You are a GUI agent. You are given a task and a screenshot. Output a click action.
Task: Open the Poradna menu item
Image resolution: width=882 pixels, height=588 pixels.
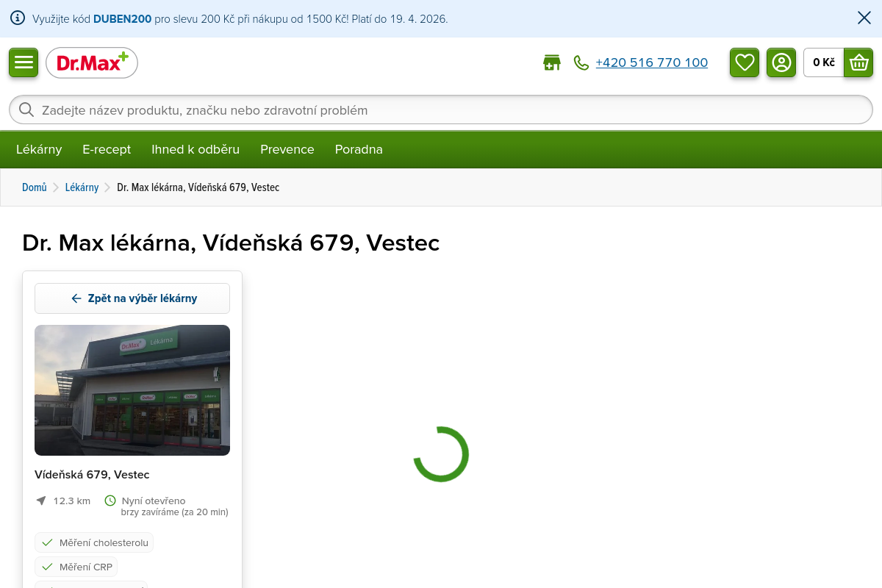(x=359, y=150)
